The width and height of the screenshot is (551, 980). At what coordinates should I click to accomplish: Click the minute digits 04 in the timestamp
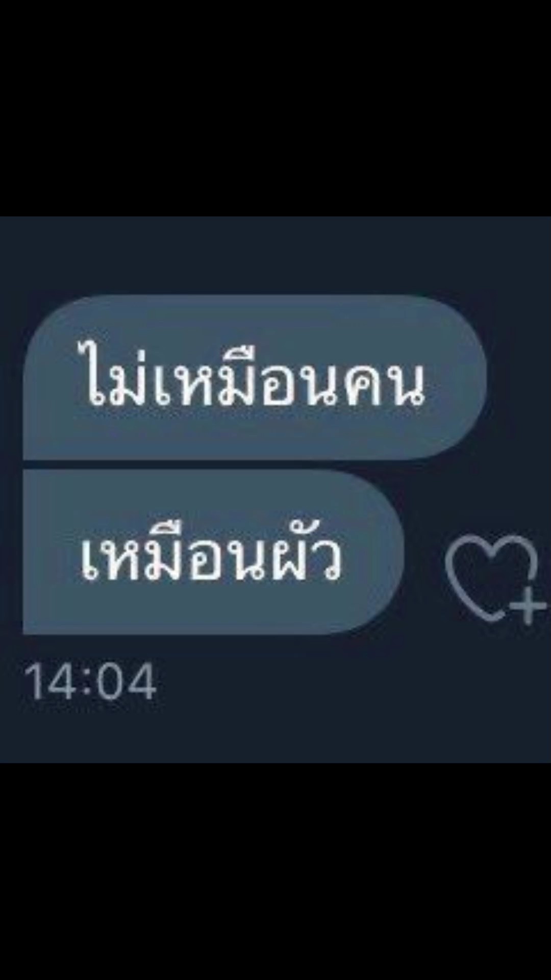pyautogui.click(x=127, y=682)
